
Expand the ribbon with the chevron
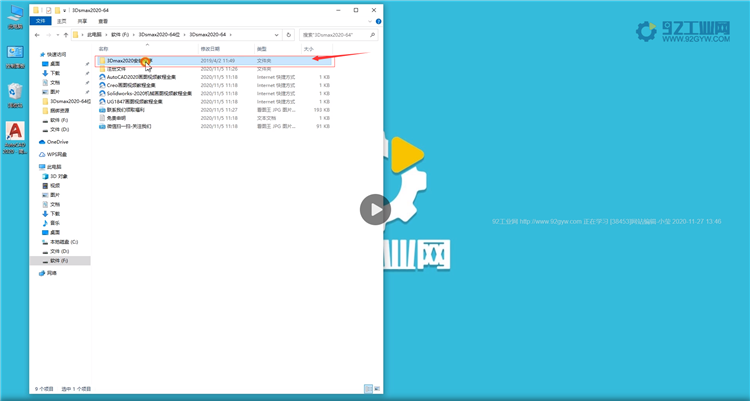(x=370, y=22)
